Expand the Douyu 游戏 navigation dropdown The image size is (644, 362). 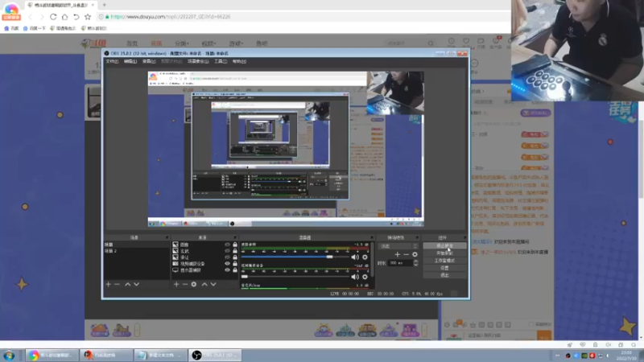point(236,43)
